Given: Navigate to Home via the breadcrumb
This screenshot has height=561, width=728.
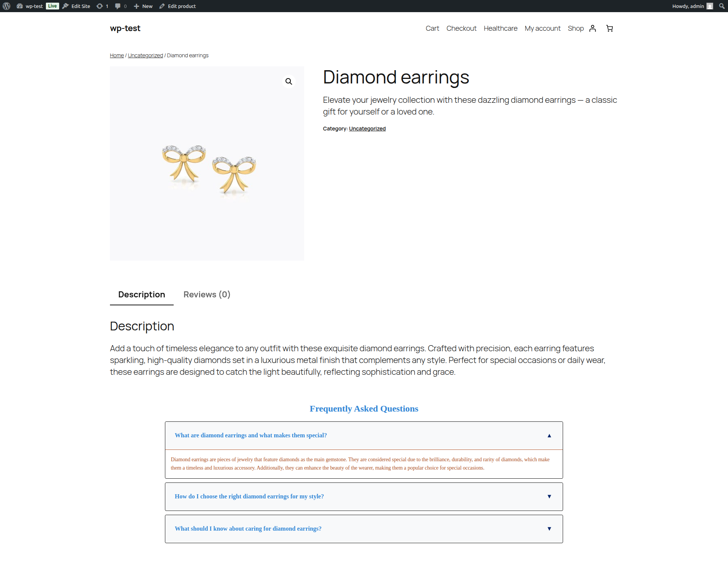Looking at the screenshot, I should [116, 55].
